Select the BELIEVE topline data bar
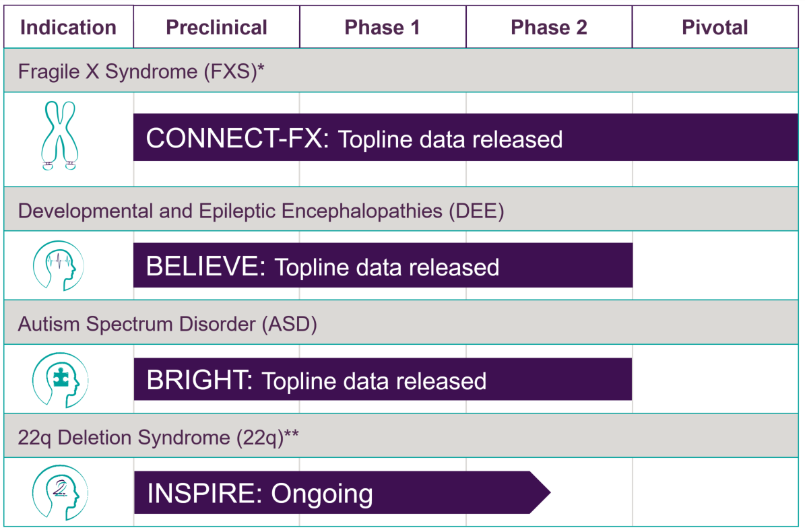 coord(383,265)
